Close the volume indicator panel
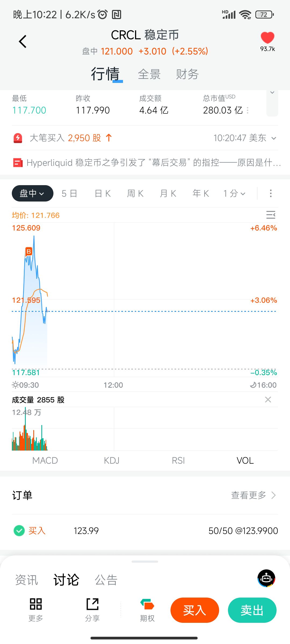Screen dimensions: 290x644 click(268, 400)
